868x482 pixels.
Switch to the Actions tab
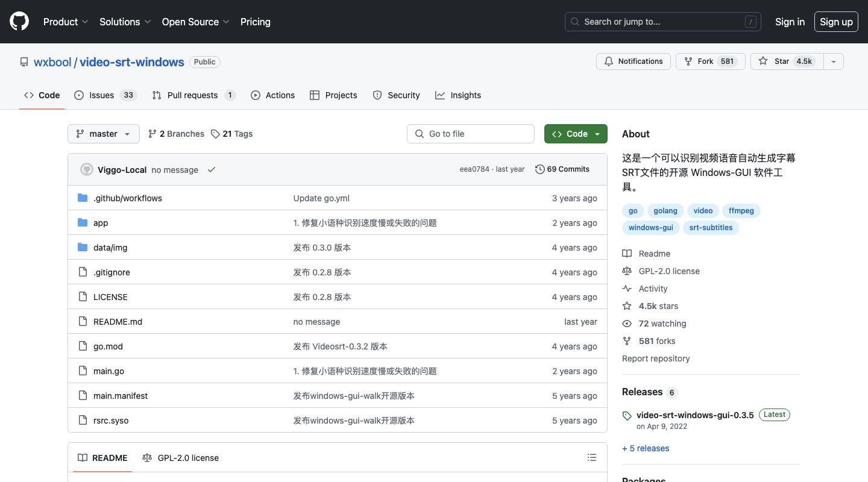[x=273, y=95]
